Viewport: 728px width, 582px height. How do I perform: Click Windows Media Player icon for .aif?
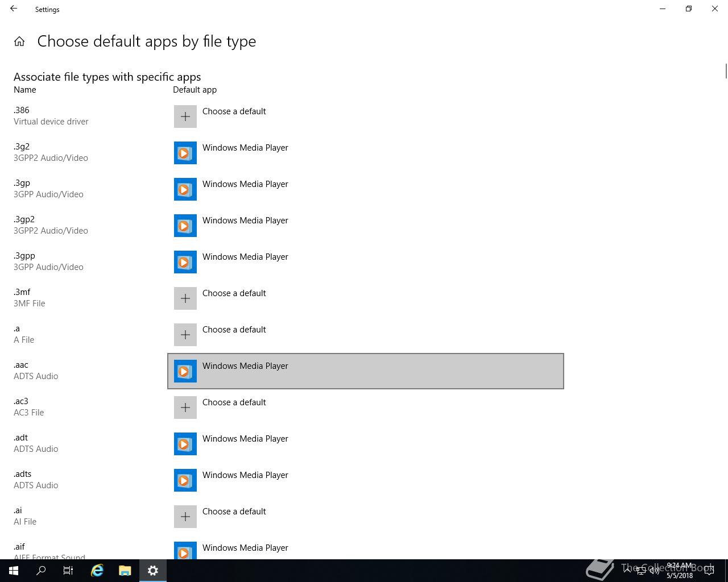pyautogui.click(x=185, y=550)
